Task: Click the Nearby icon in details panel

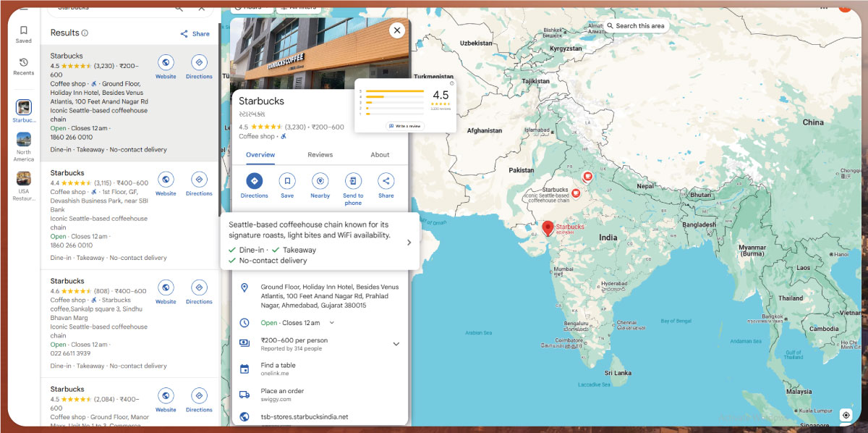Action: tap(320, 181)
